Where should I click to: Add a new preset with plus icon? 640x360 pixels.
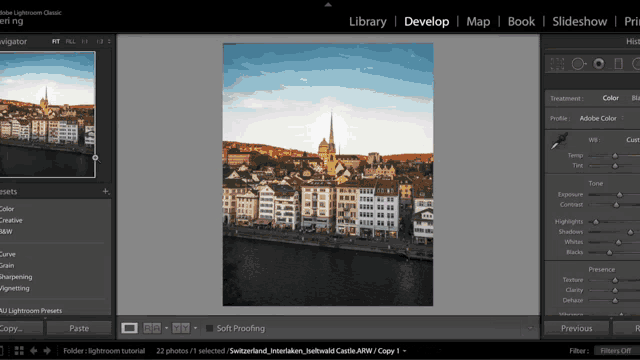pyautogui.click(x=106, y=191)
